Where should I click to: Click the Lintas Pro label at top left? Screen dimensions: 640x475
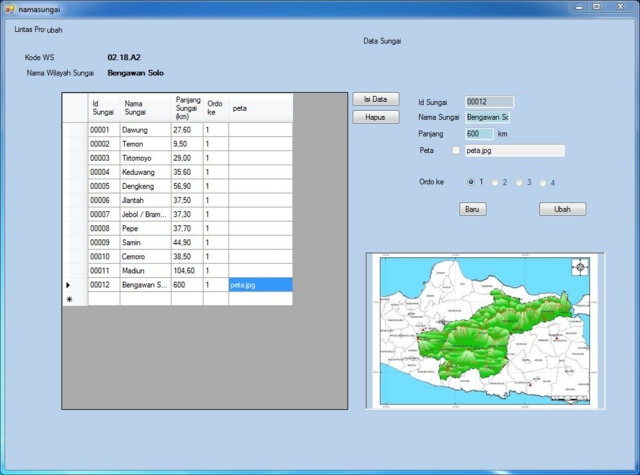coord(28,29)
